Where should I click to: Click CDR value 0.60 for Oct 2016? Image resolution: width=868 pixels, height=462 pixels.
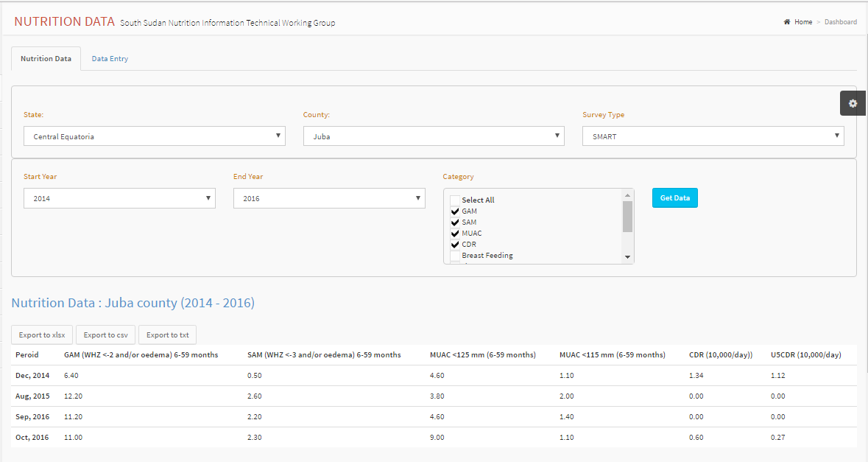tap(696, 438)
